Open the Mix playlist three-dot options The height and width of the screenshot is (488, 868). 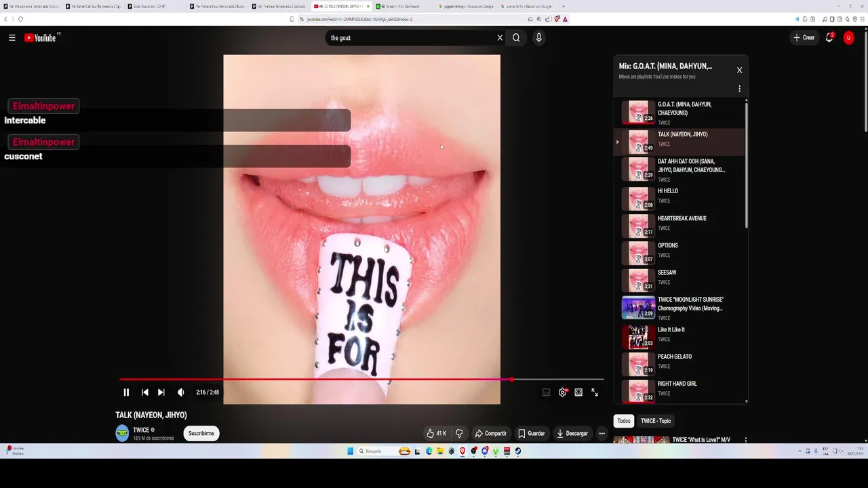pyautogui.click(x=739, y=89)
